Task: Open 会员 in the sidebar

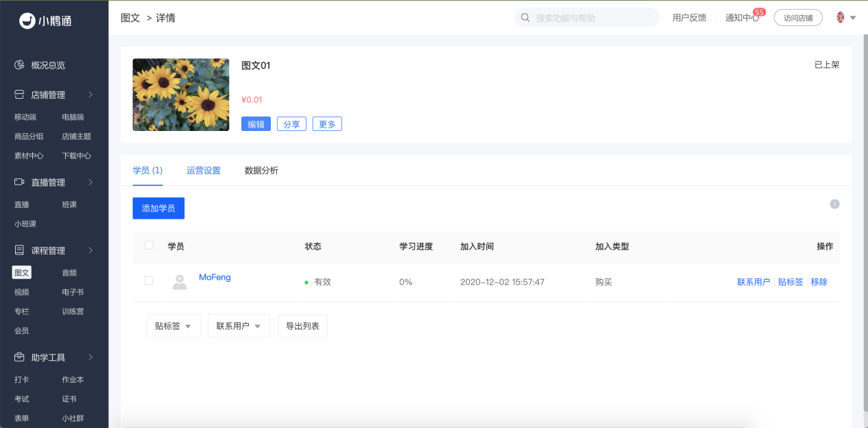Action: [22, 330]
